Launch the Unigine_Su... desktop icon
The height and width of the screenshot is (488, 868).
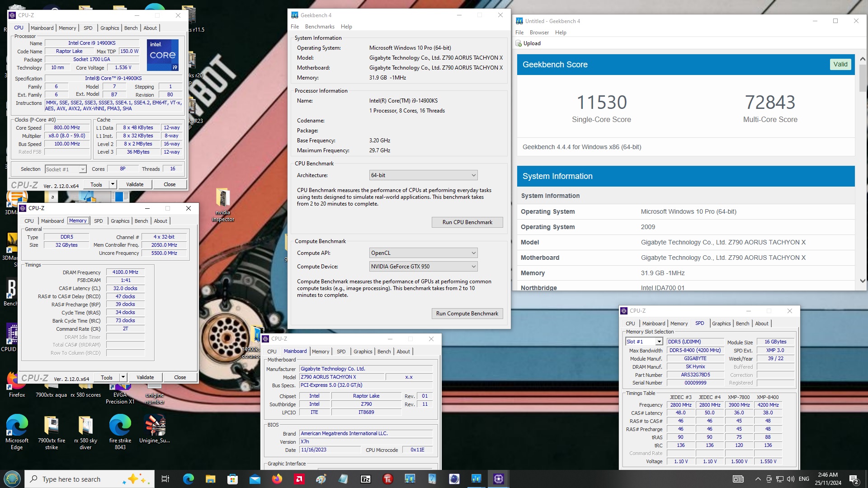coord(155,429)
